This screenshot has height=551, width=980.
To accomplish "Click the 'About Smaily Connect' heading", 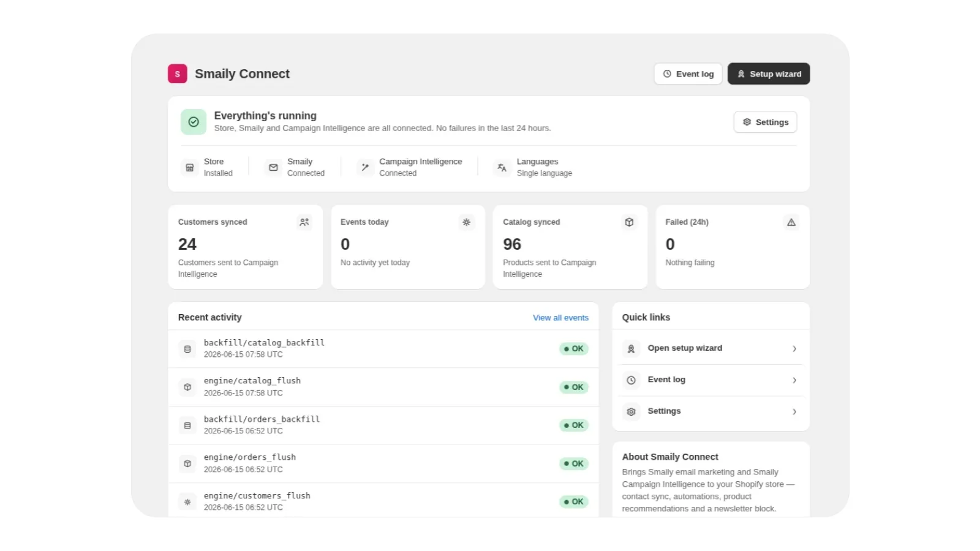I will click(x=670, y=457).
